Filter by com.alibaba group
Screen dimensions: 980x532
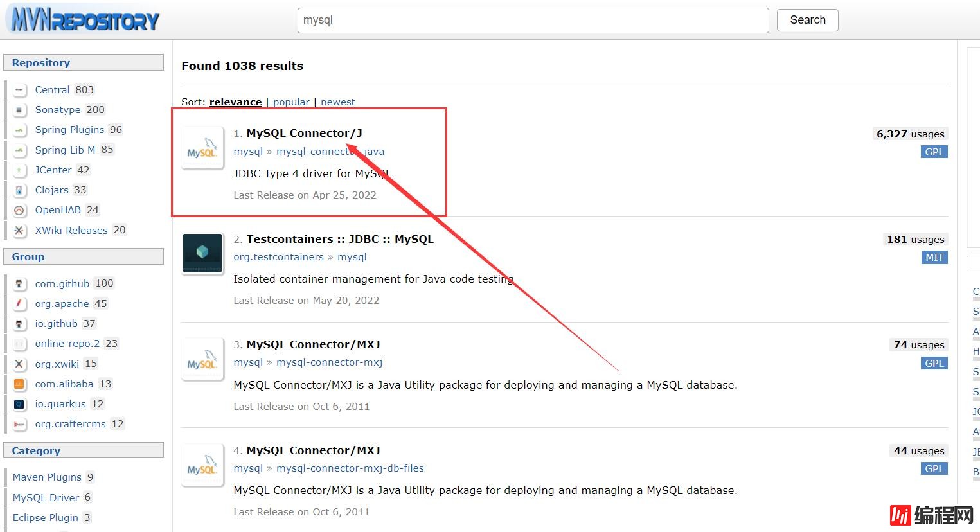[64, 384]
